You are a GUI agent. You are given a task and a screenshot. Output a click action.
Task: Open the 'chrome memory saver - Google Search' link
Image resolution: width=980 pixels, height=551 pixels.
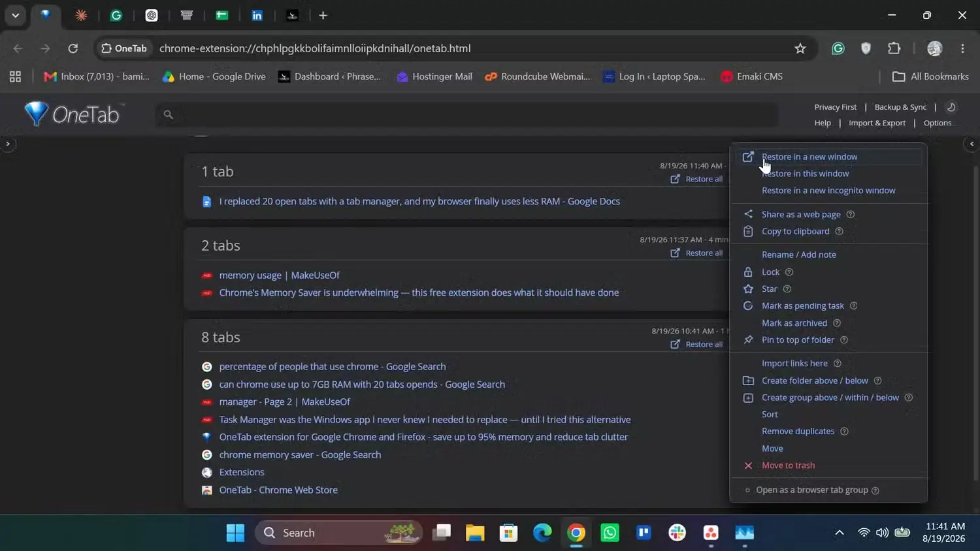(x=300, y=454)
